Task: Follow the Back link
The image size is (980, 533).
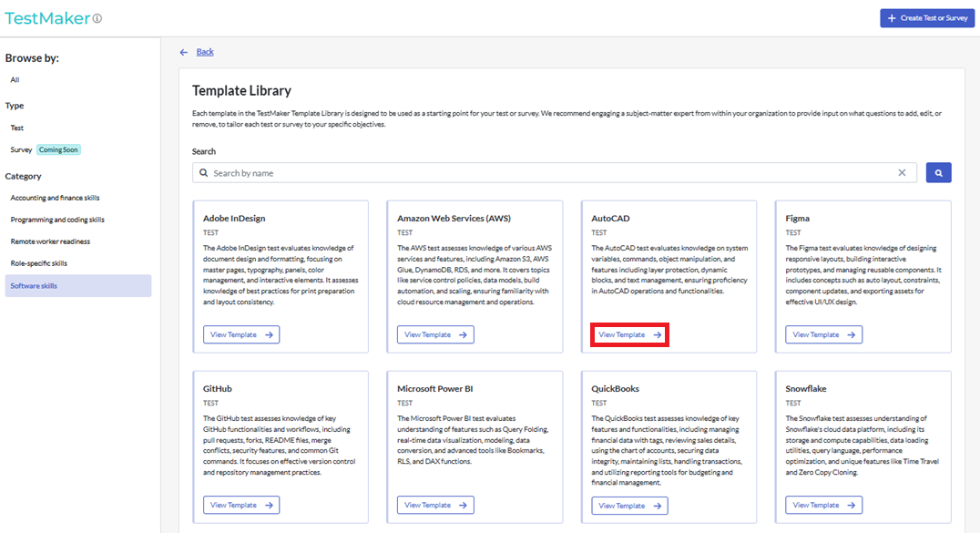Action: coord(205,52)
